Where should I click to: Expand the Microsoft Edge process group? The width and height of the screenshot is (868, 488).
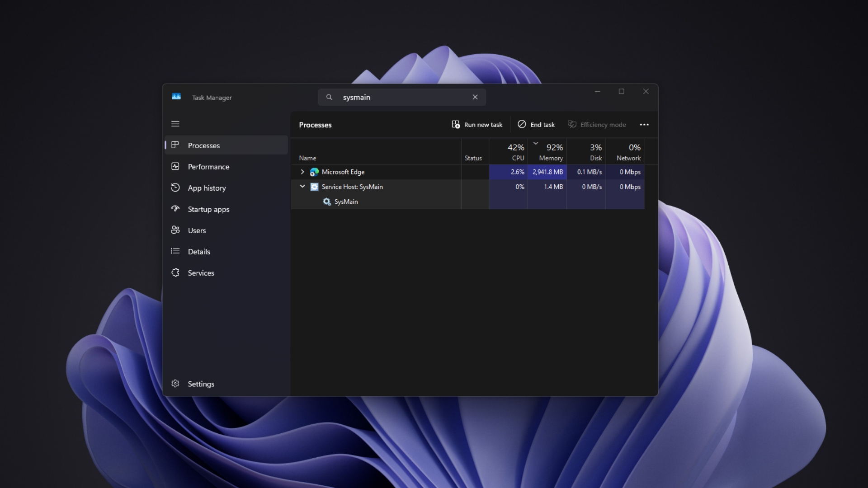(302, 172)
